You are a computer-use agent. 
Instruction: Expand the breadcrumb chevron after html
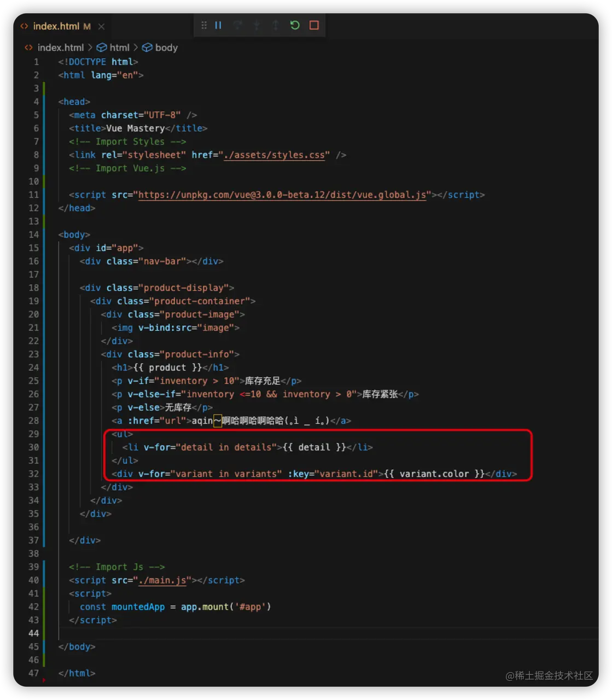coord(136,48)
